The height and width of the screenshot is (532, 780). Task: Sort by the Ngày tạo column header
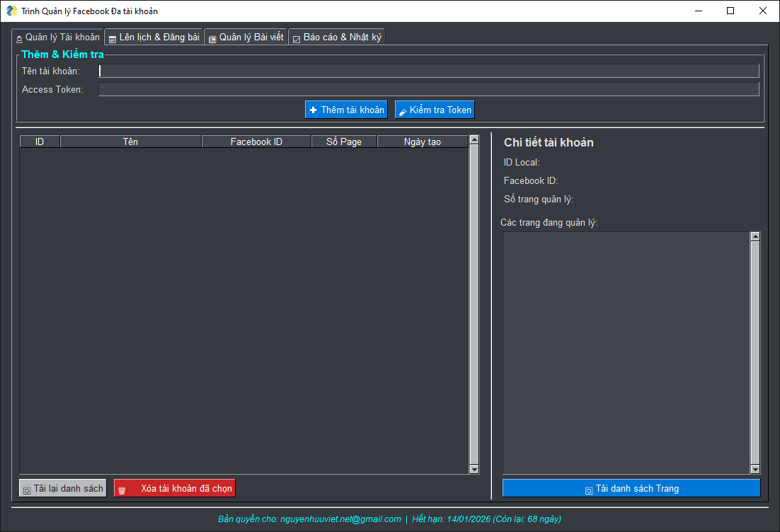(x=423, y=141)
